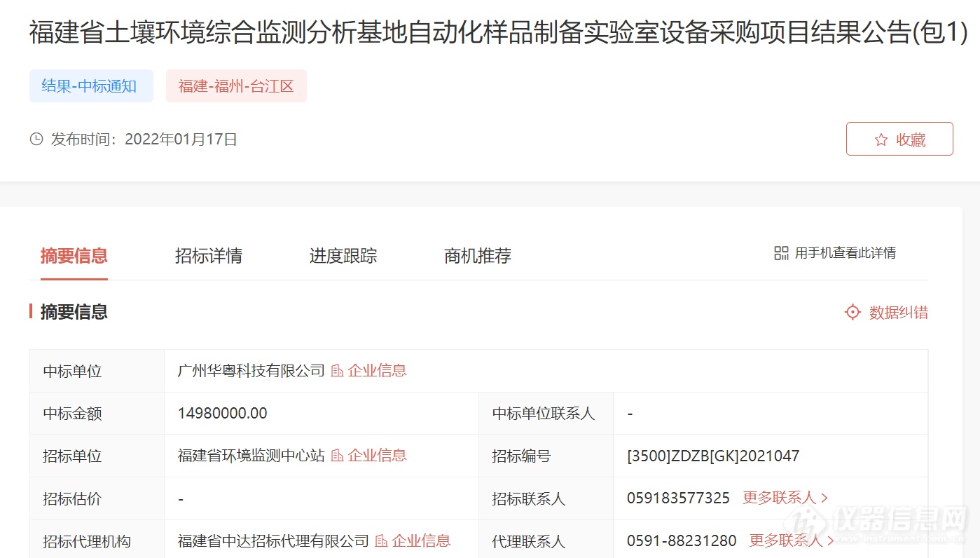Click the publish date 2022年01月17日
The width and height of the screenshot is (980, 558).
181,139
